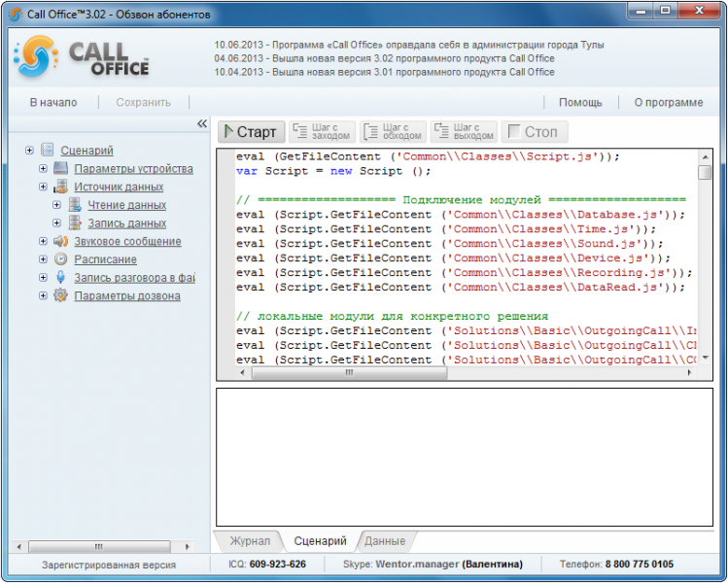Open Источник данных link
728x583 pixels.
tap(119, 187)
